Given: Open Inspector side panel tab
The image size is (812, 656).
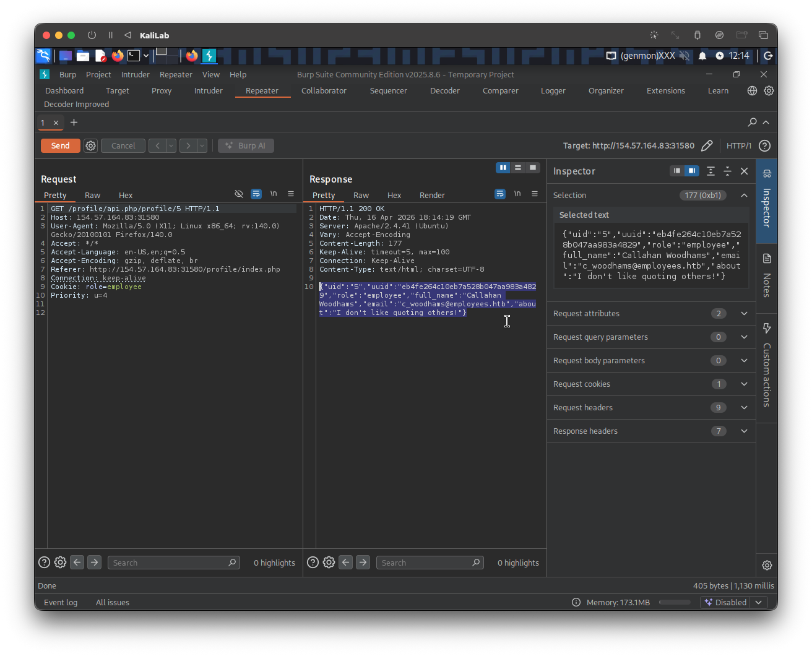Looking at the screenshot, I should tap(767, 201).
